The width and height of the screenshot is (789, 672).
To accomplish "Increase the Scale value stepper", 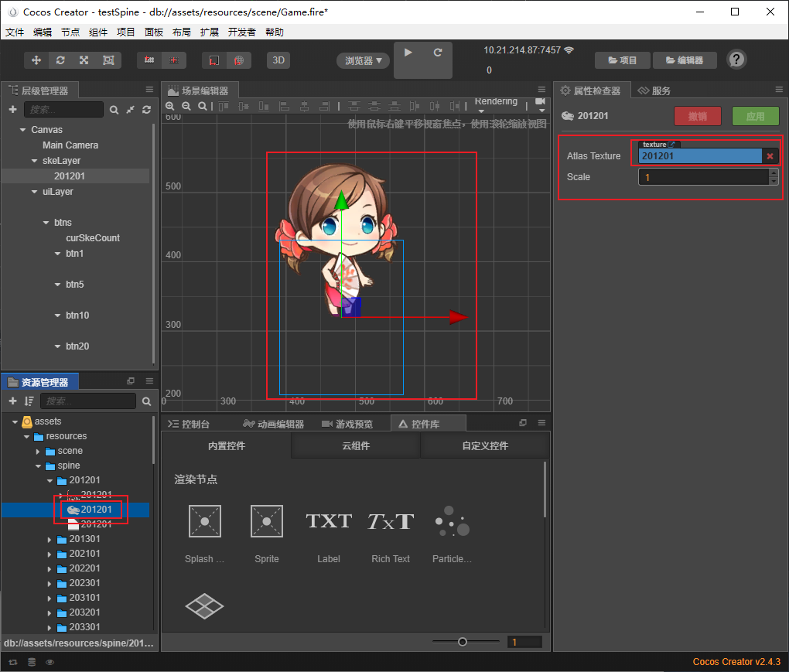I will tap(774, 173).
